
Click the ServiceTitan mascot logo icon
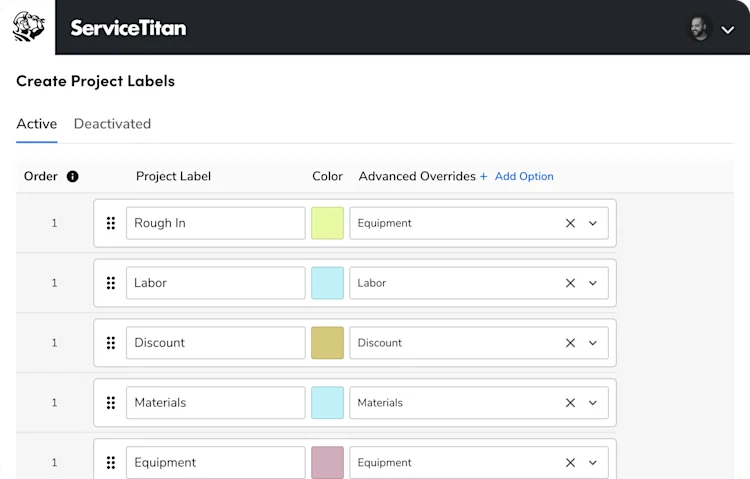[x=28, y=27]
